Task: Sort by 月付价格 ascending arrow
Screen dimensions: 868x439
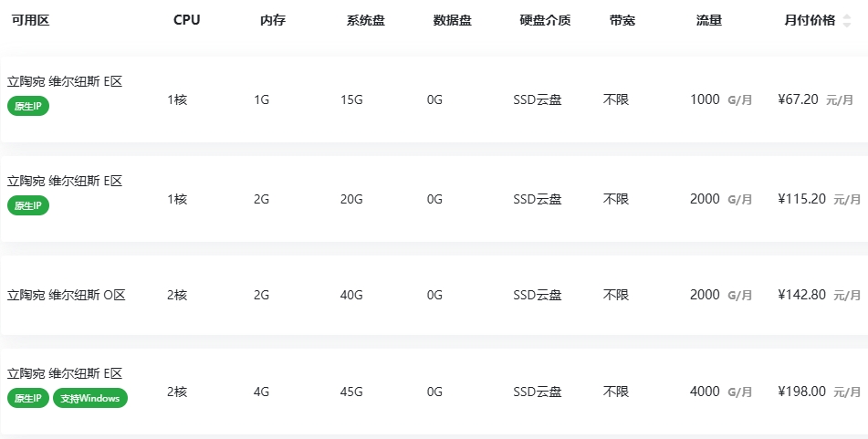Action: (x=846, y=17)
